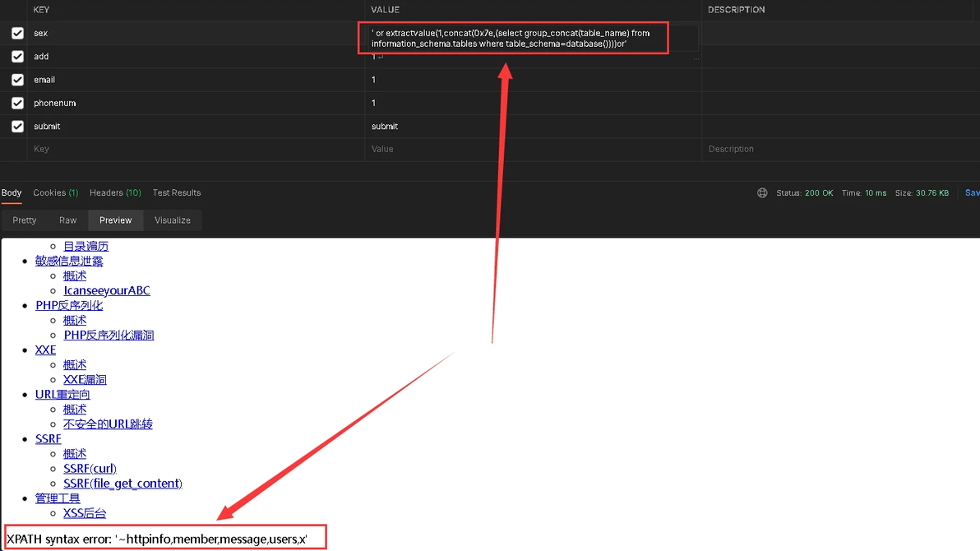Open 概述 link under XXE
Viewport: 980px width, 551px height.
(x=75, y=364)
